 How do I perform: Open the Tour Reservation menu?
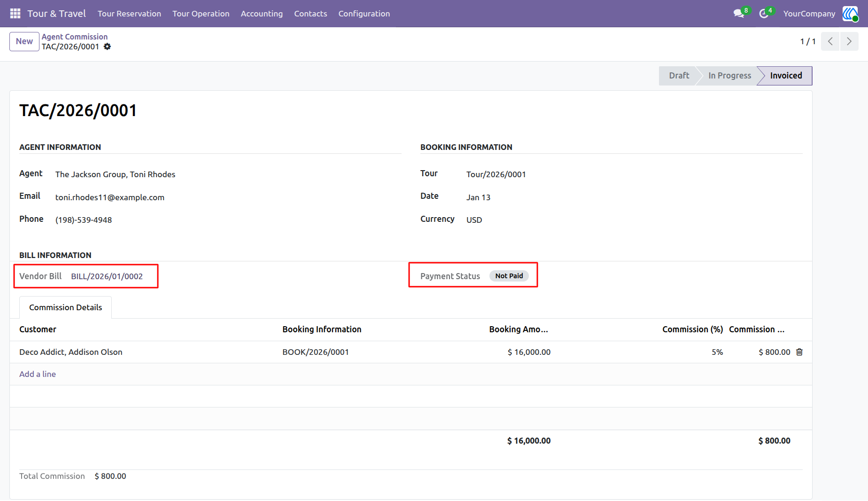point(129,14)
